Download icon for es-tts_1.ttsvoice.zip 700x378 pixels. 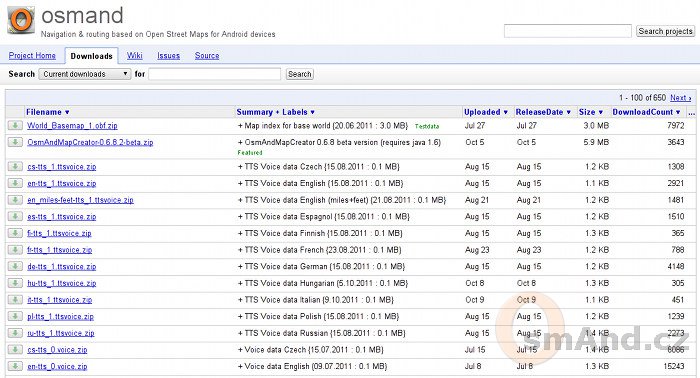coord(15,216)
